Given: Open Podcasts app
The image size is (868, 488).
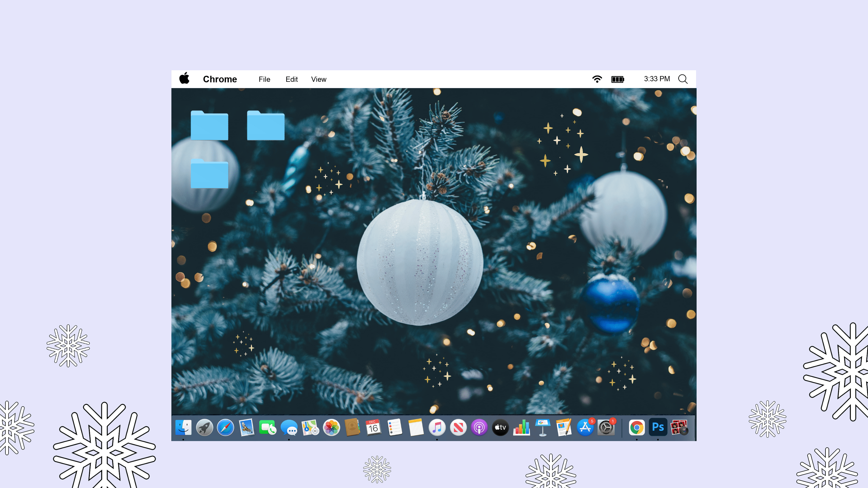Looking at the screenshot, I should coord(479,427).
